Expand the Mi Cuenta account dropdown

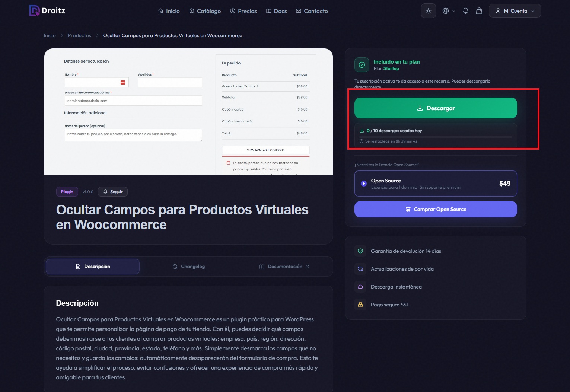click(x=515, y=11)
